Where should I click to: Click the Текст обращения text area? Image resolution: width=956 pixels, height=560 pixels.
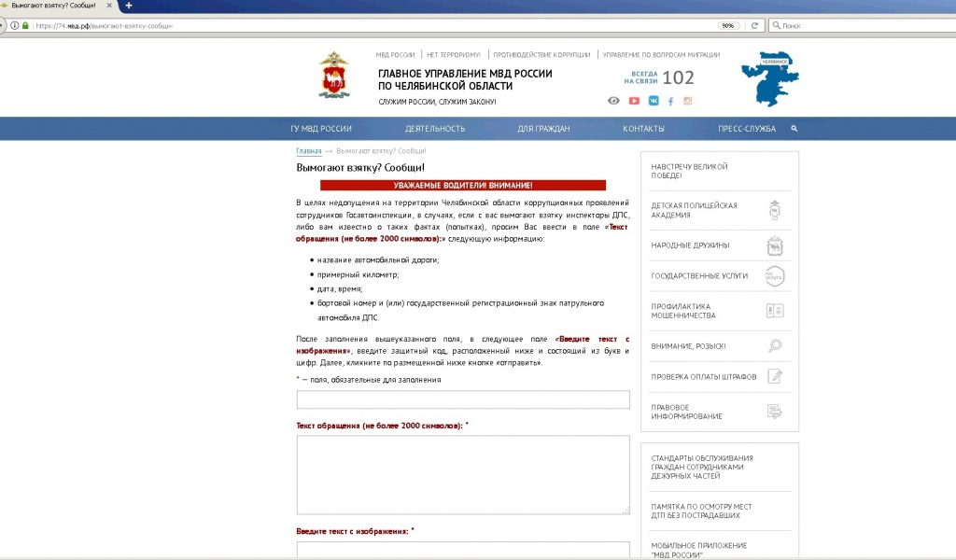coord(463,474)
